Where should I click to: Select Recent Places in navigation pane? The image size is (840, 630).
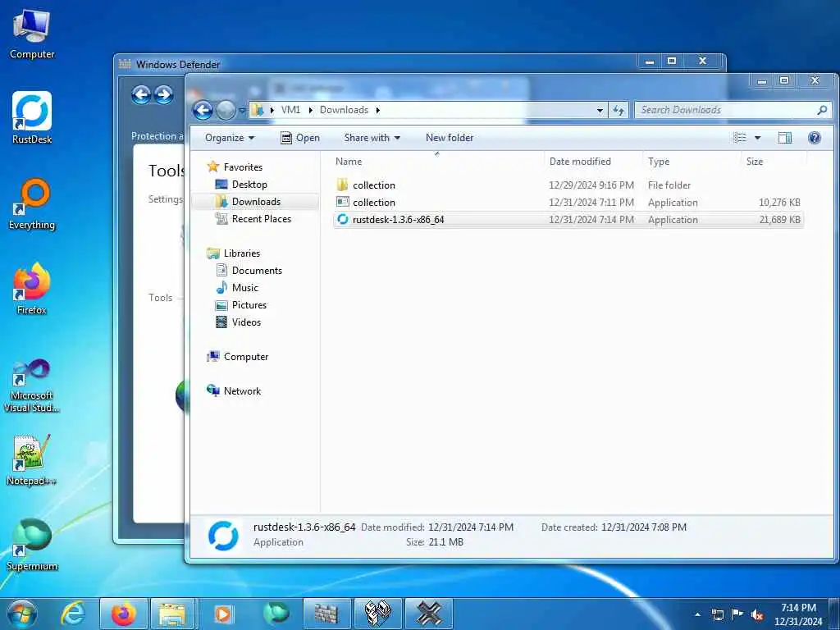click(262, 218)
